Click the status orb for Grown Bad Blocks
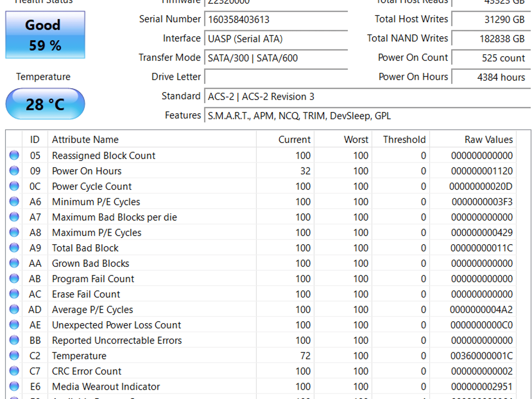 click(x=14, y=263)
